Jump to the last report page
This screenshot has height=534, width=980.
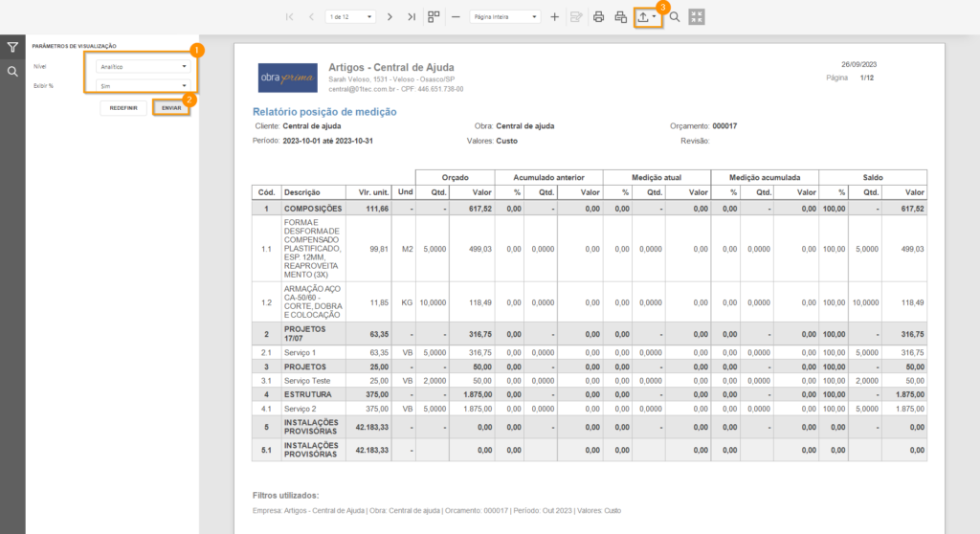(412, 17)
